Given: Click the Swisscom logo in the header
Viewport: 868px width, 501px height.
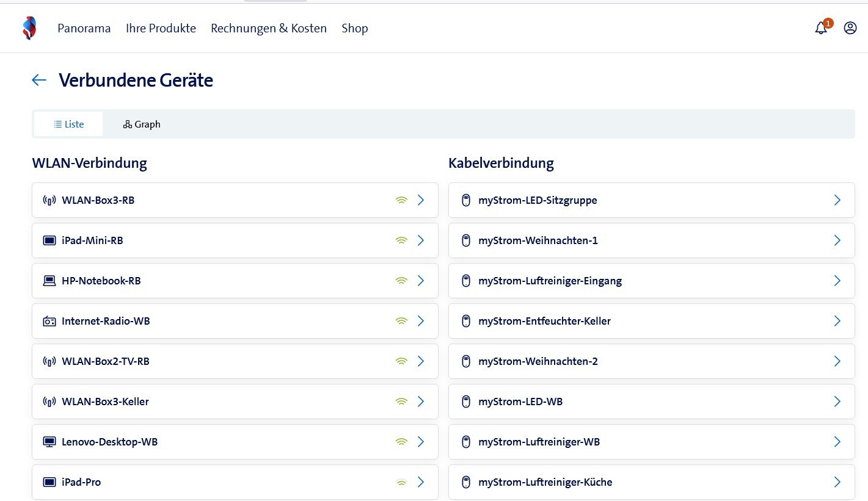Looking at the screenshot, I should pos(29,28).
